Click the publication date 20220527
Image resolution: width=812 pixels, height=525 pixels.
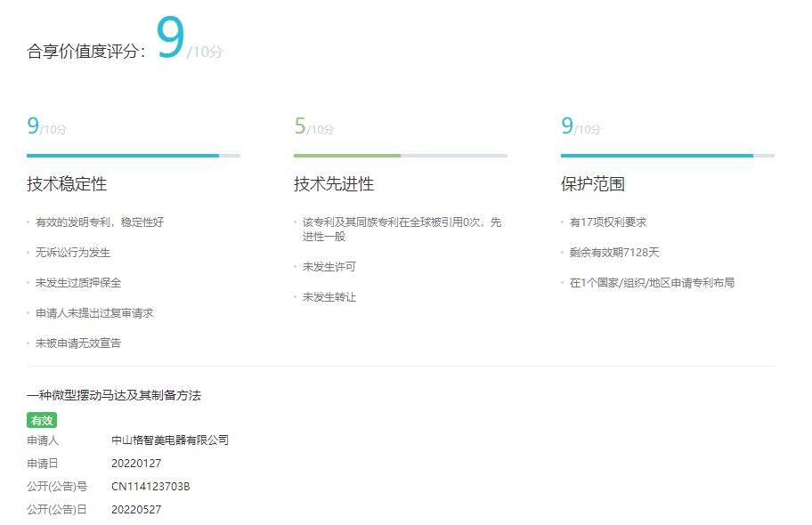click(136, 510)
